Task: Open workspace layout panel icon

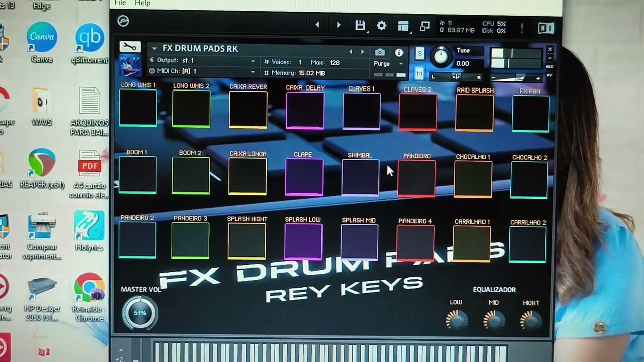Action: pos(403,26)
